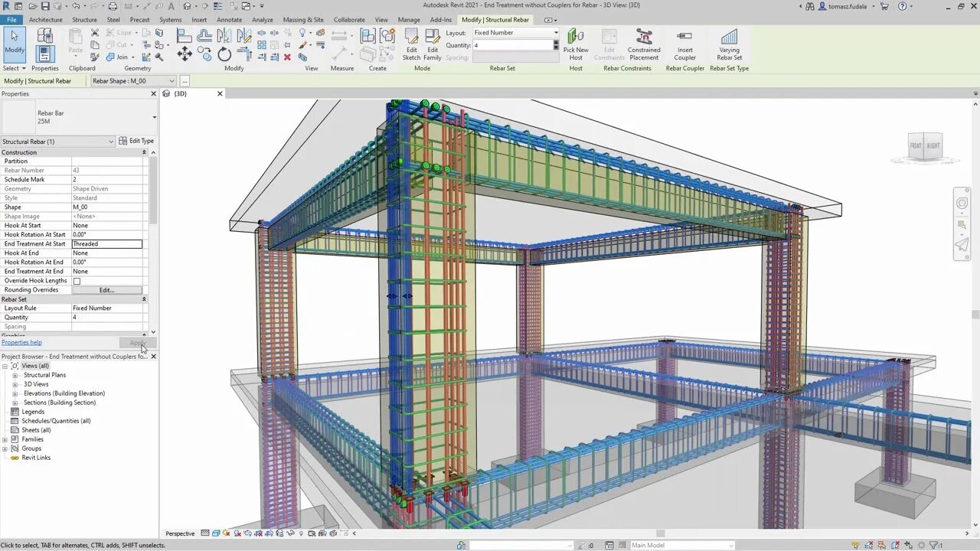This screenshot has width=980, height=551.
Task: Click the Save icon in quick access toolbar
Action: (x=47, y=6)
